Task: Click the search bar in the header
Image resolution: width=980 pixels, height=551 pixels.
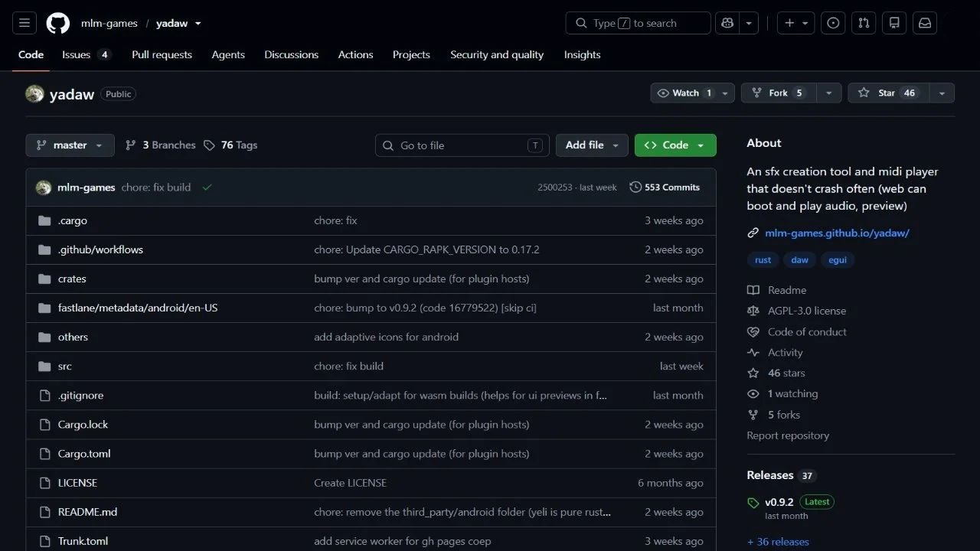Action: tap(638, 23)
